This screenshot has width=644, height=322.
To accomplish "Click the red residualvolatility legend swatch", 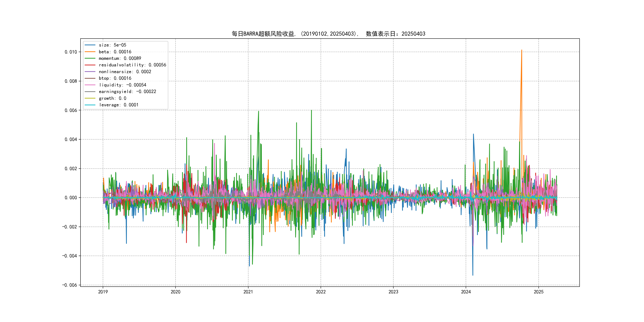I will (x=90, y=65).
